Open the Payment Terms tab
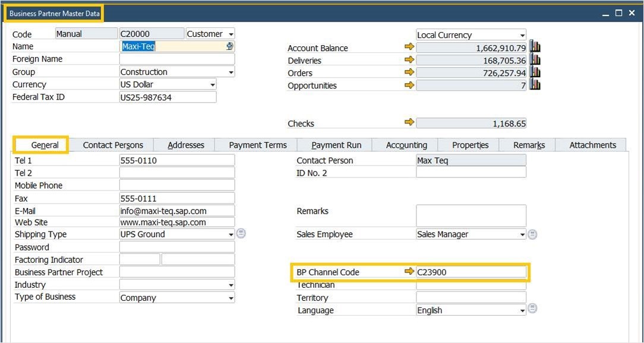The width and height of the screenshot is (644, 343). point(258,145)
